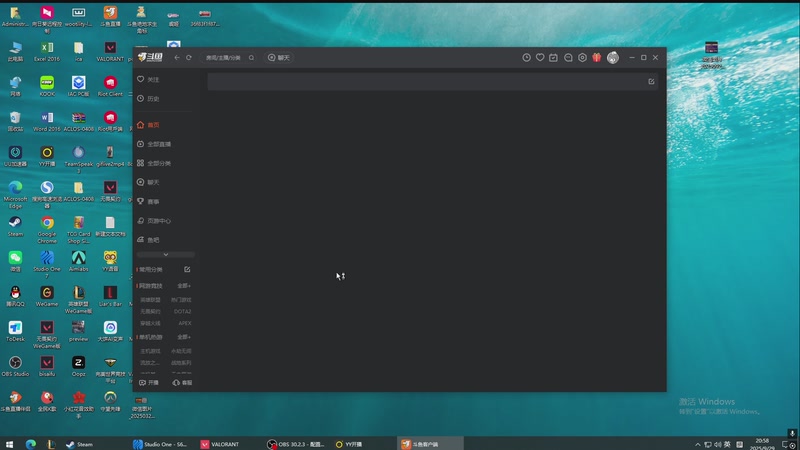Click 客服 customer service at sidebar bottom
Screen dimensions: 800x450
[x=182, y=383]
